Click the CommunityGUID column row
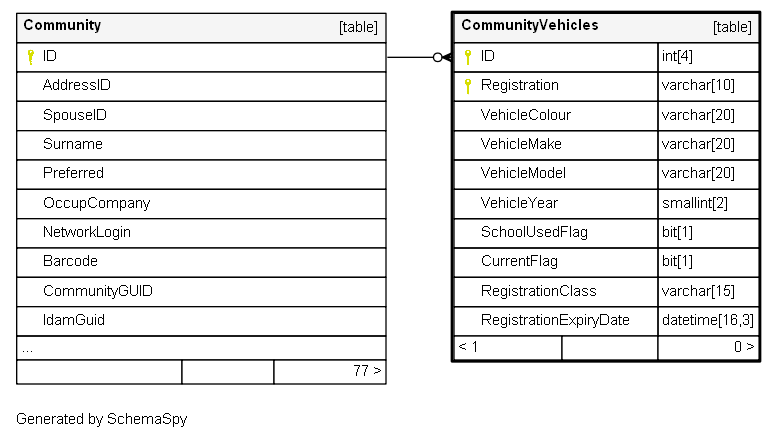The image size is (777, 439). tap(201, 291)
